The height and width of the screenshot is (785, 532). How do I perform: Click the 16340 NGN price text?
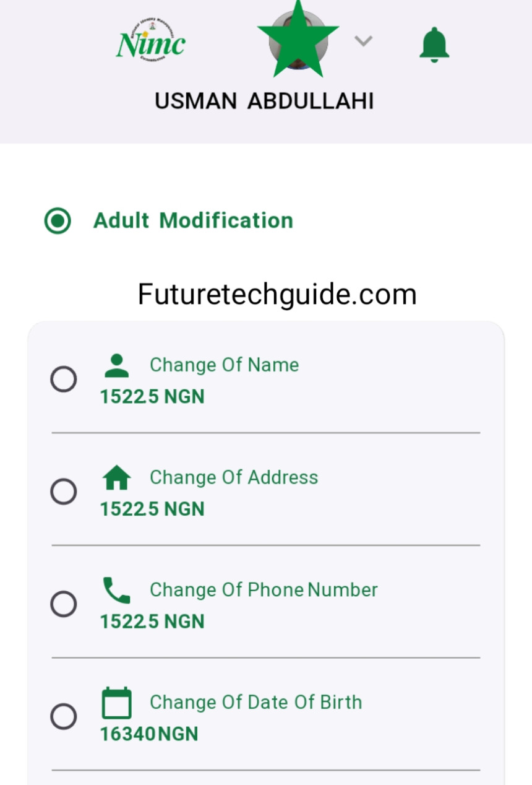pos(149,734)
